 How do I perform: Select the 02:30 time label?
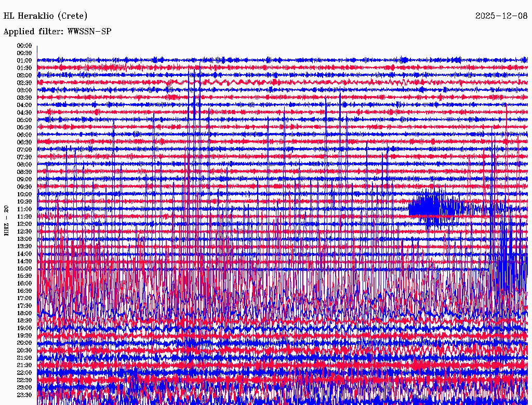click(24, 83)
